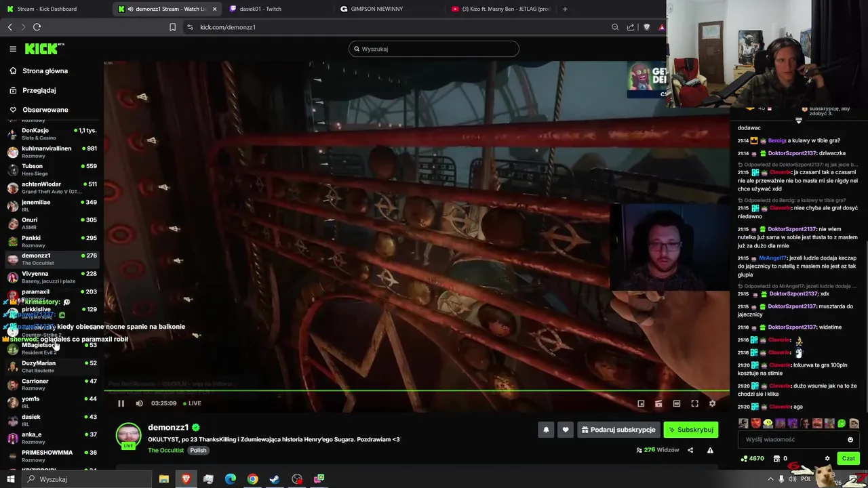868x488 pixels.
Task: Open Onuri channel in sidebar
Action: 52,223
